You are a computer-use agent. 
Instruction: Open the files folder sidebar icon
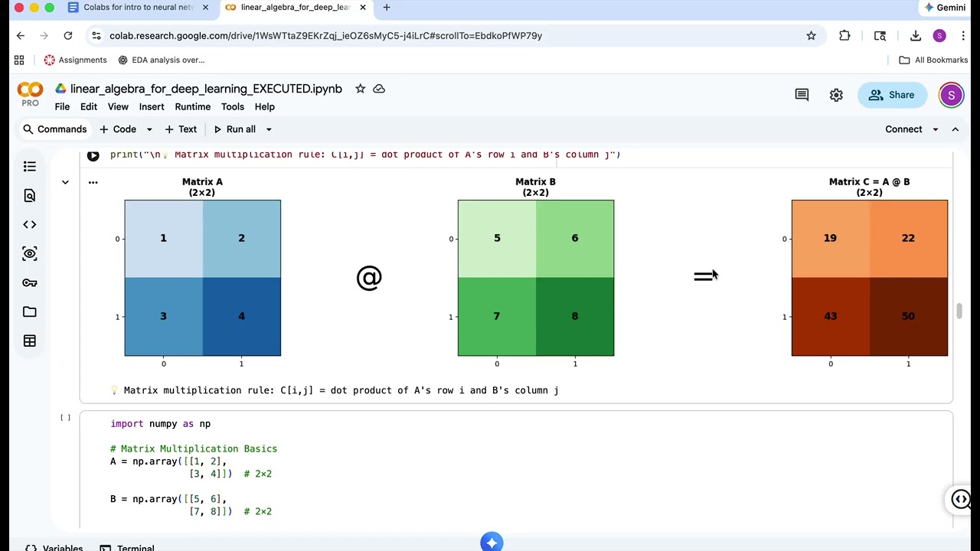[x=30, y=311]
